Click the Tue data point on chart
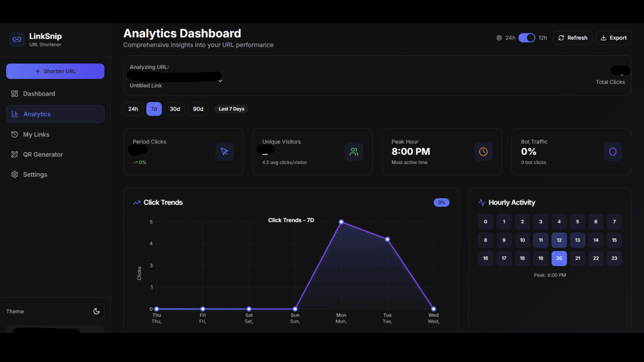The width and height of the screenshot is (644, 362). click(x=387, y=239)
